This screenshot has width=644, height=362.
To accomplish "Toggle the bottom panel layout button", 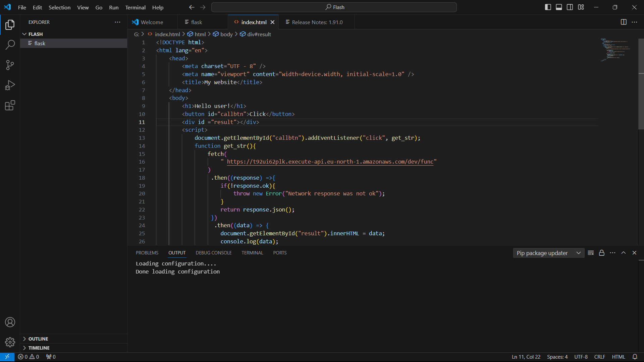I will coord(559,7).
